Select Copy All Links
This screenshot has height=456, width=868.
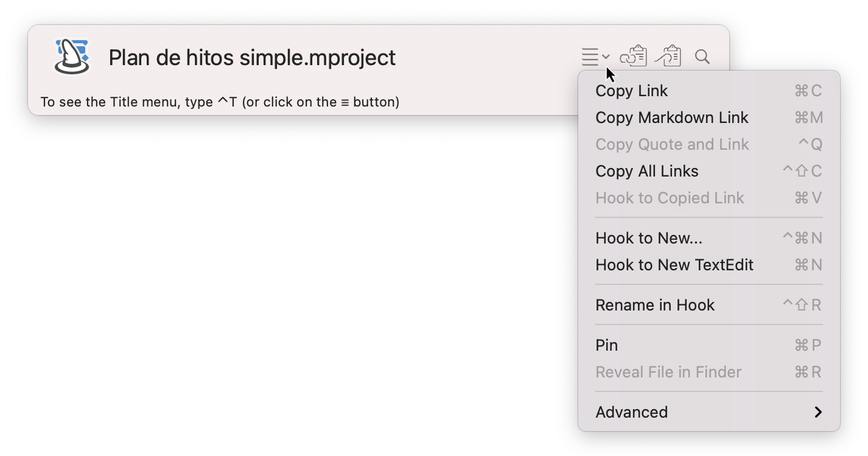pyautogui.click(x=646, y=171)
